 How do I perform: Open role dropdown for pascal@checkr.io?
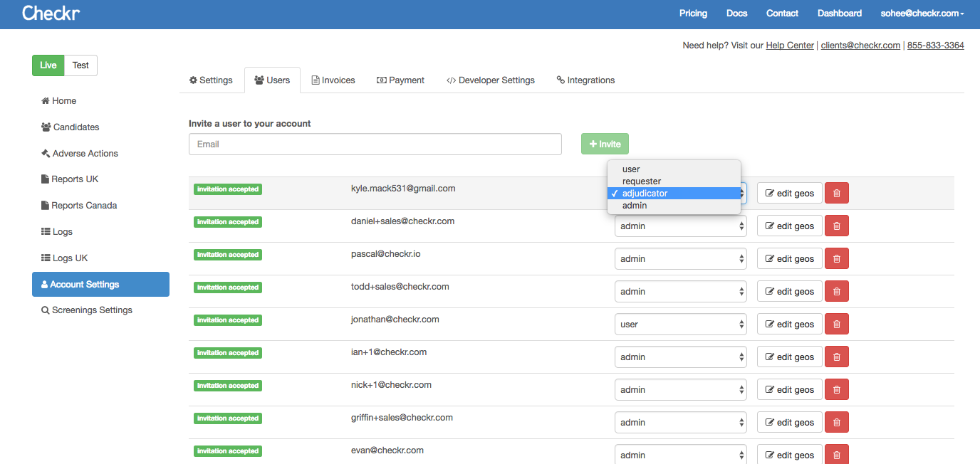click(681, 259)
